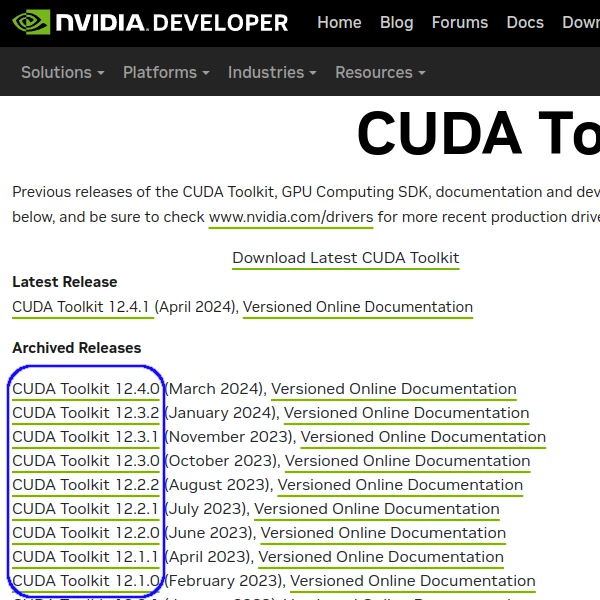The height and width of the screenshot is (600, 600).
Task: Open the CUDA Toolkit 12.3.2 link
Action: click(x=86, y=413)
